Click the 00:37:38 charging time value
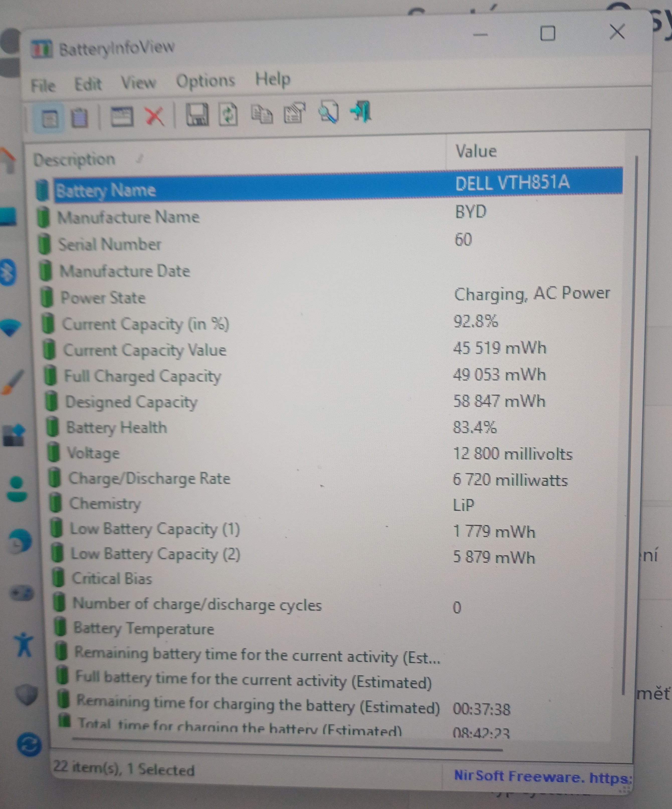The width and height of the screenshot is (672, 809). coord(481,709)
